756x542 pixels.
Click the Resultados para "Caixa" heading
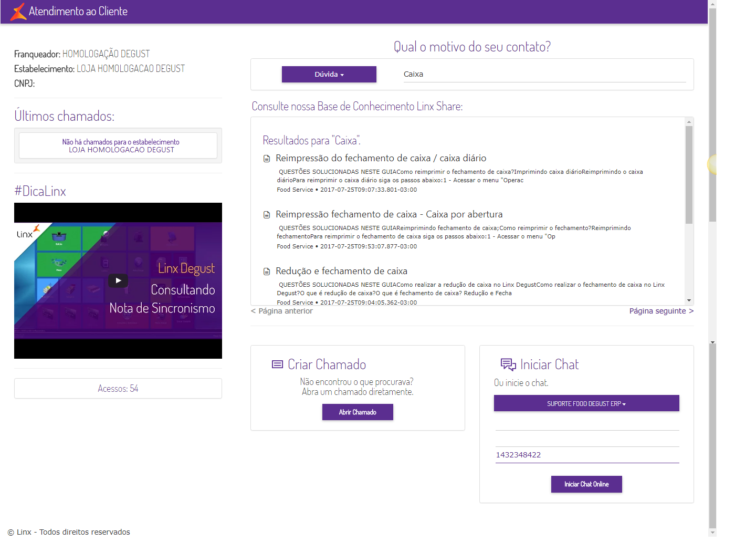coord(312,141)
